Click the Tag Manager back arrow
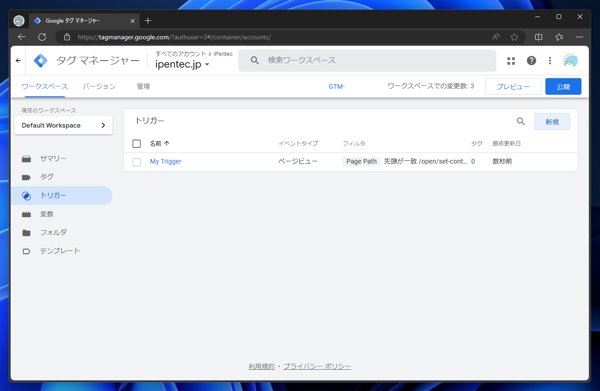Image resolution: width=600 pixels, height=391 pixels. (x=18, y=60)
